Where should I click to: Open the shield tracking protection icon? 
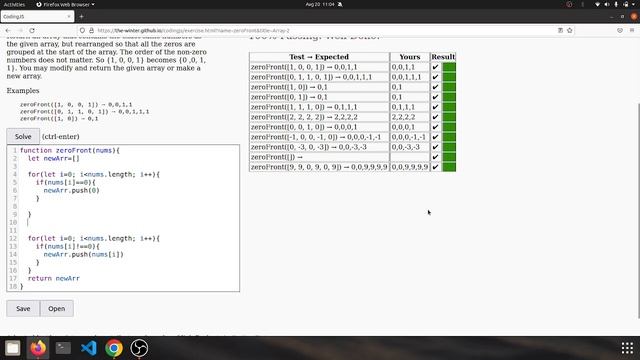click(x=82, y=31)
